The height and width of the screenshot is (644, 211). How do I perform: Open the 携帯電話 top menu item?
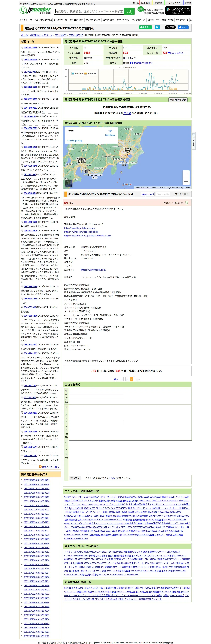158,3
